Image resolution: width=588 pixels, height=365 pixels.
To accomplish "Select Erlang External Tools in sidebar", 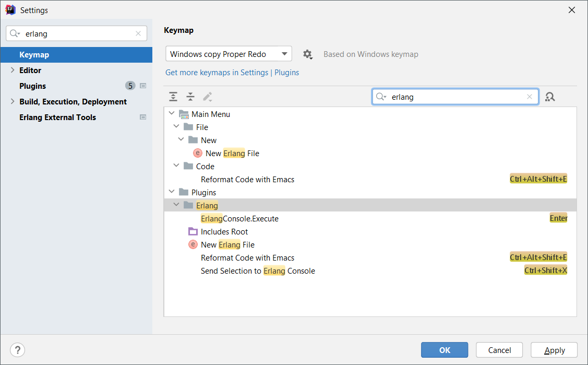I will [77, 117].
